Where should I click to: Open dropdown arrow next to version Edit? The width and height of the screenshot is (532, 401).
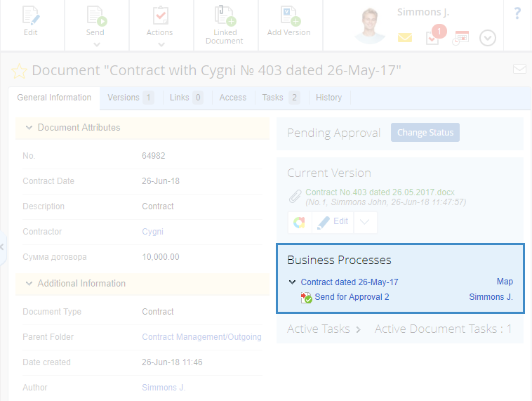pyautogui.click(x=365, y=222)
